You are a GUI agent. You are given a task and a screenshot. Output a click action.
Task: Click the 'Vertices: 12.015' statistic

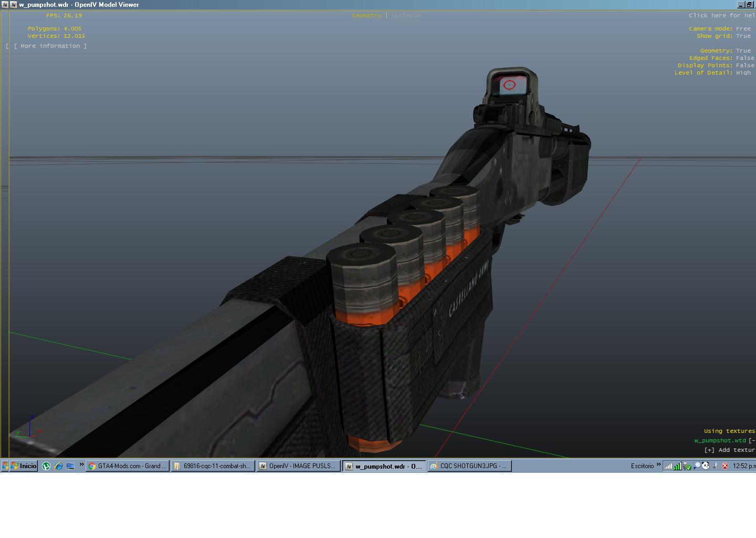pyautogui.click(x=56, y=36)
